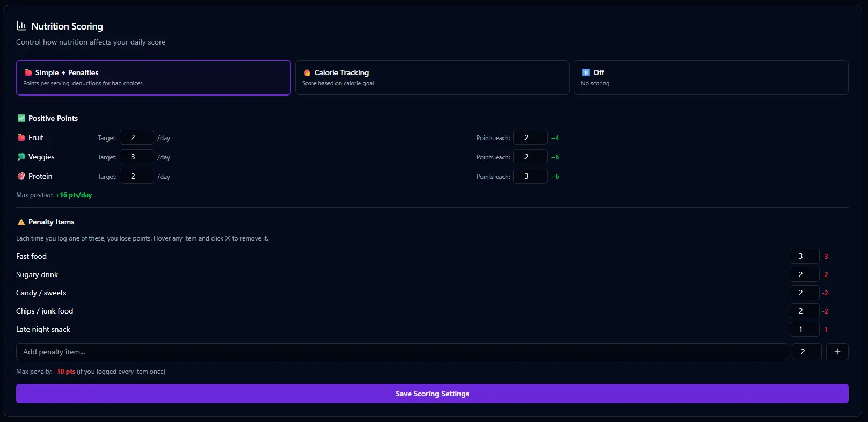868x422 pixels.
Task: Click the Calorie Tracking flame icon
Action: tap(307, 72)
